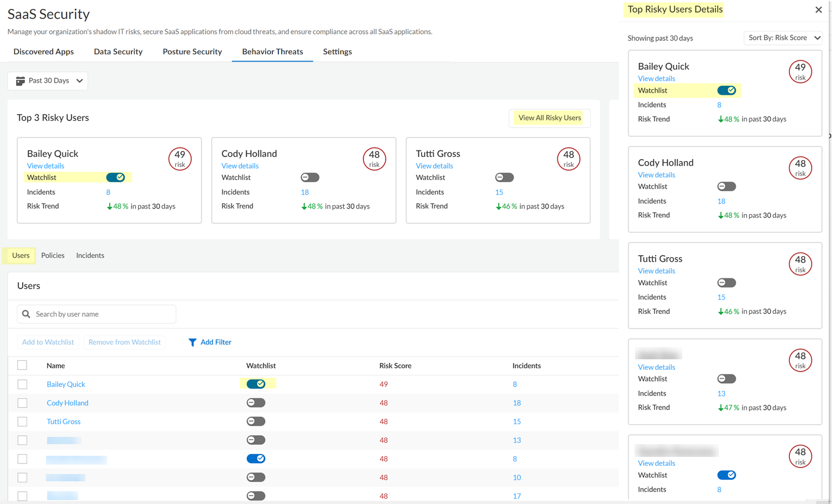
Task: Click Cody Holland's 48 risk badge in top card
Action: click(374, 159)
